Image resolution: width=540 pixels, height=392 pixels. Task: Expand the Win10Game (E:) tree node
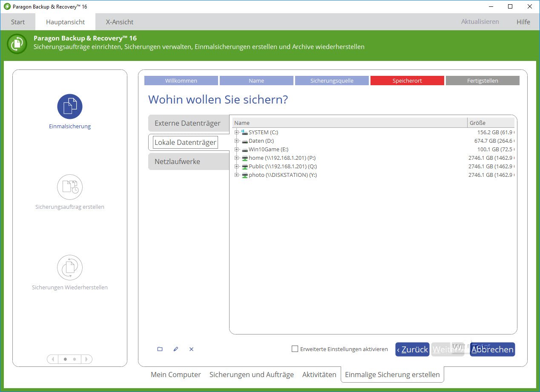[237, 150]
